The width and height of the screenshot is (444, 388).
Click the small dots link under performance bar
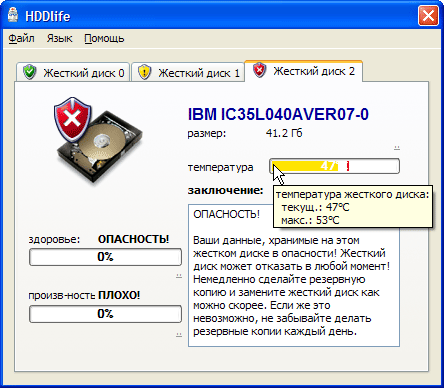pyautogui.click(x=179, y=335)
